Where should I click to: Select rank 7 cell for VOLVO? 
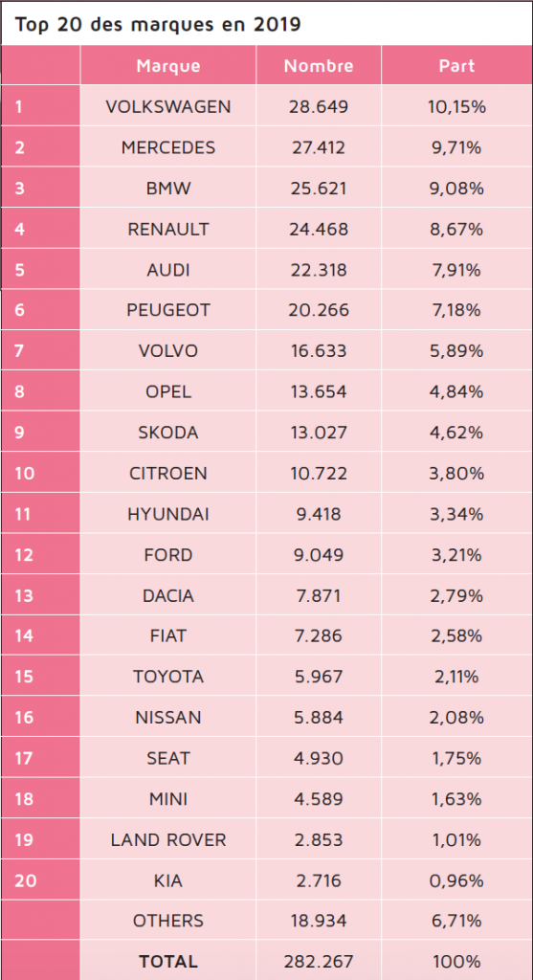(x=40, y=350)
